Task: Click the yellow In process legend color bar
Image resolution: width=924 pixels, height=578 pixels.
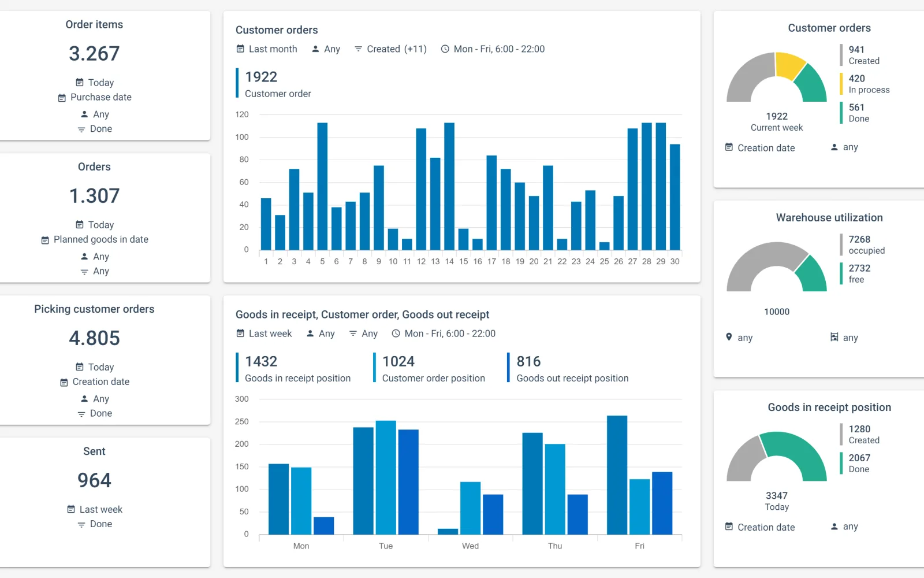Action: pyautogui.click(x=841, y=84)
